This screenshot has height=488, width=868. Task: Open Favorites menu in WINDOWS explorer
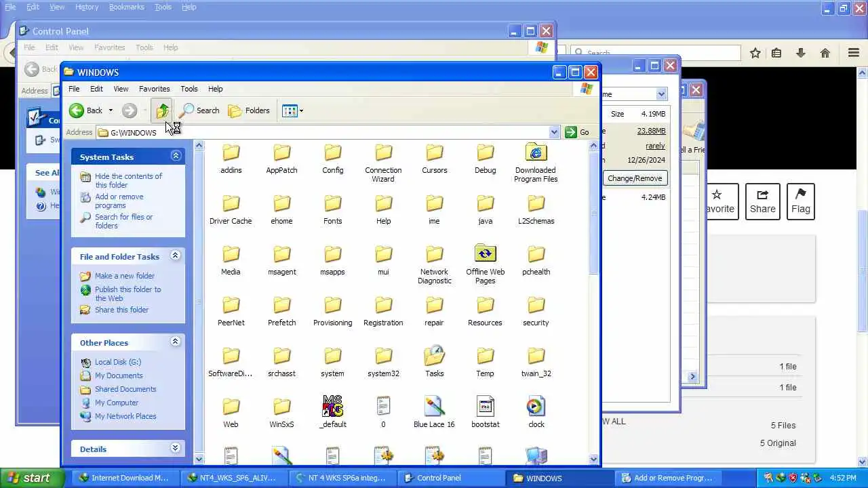(154, 89)
